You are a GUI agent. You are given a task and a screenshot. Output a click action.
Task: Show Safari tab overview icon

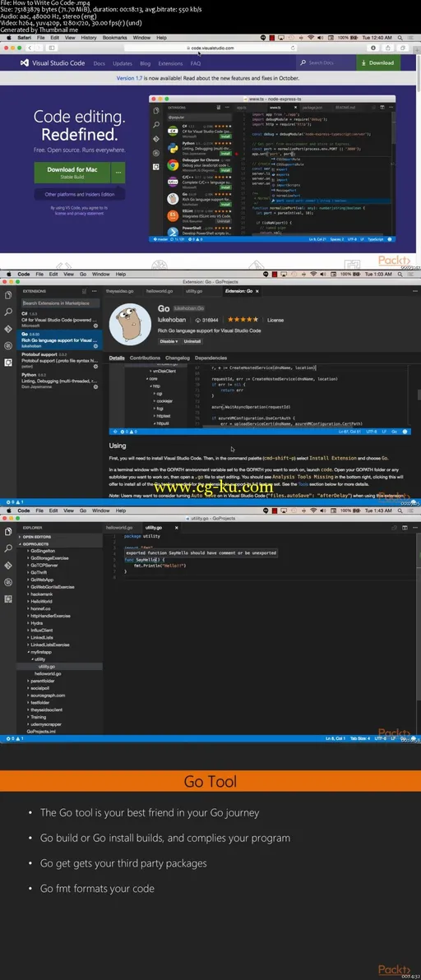[401, 48]
